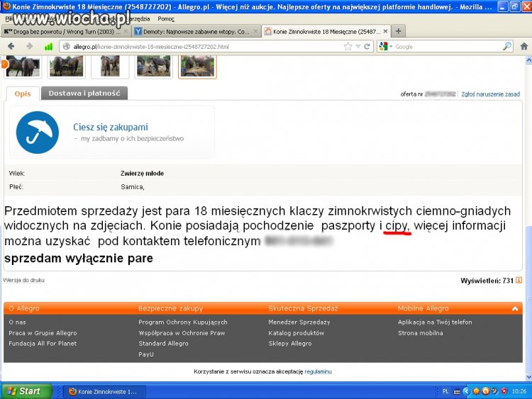Click the Skuteczna Sprzedaż footer heading
532x399 pixels.
tap(303, 308)
